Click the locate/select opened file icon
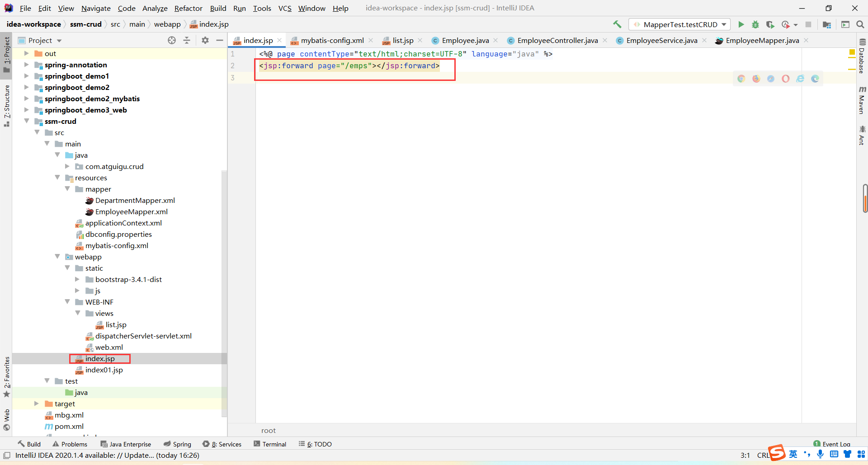 (172, 40)
